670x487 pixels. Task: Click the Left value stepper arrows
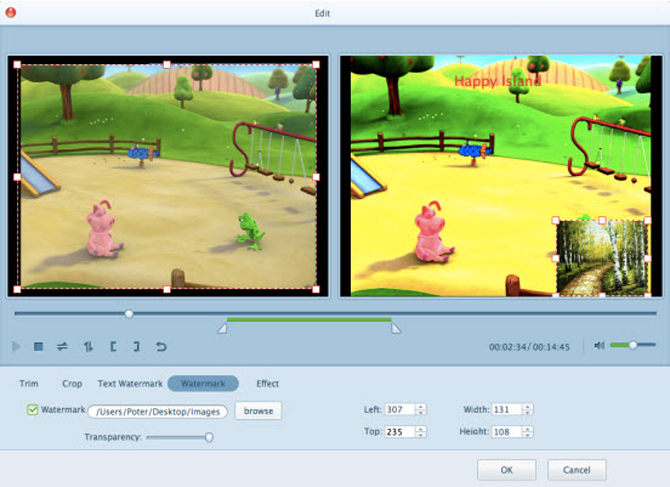pyautogui.click(x=421, y=409)
